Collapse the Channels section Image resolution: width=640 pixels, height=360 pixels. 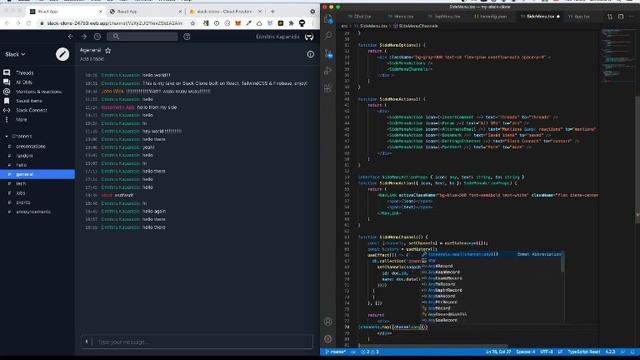[7, 136]
